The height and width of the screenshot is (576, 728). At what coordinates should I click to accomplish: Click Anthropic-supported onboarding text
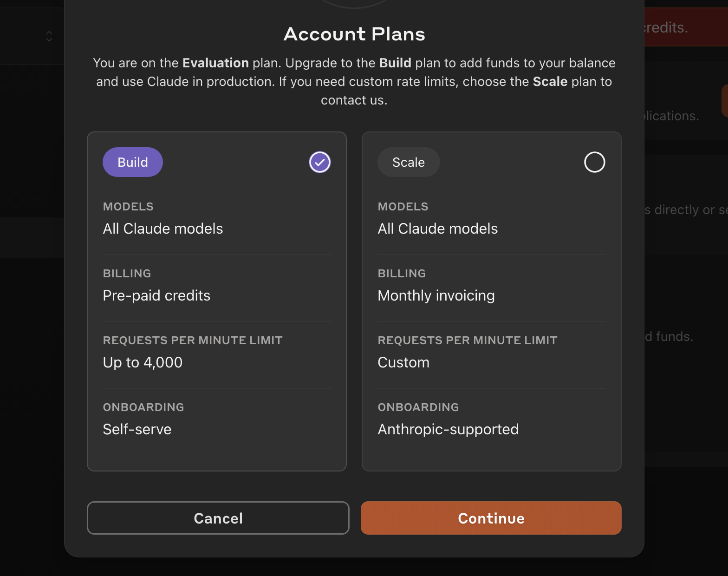(x=448, y=429)
